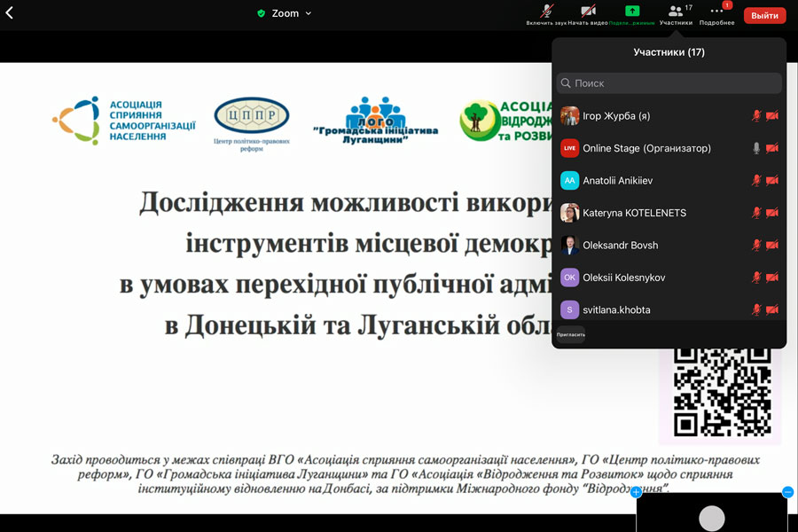Screen dimensions: 798x532
Task: Click Oleksandr Bovsh avatar photo
Action: pos(569,245)
